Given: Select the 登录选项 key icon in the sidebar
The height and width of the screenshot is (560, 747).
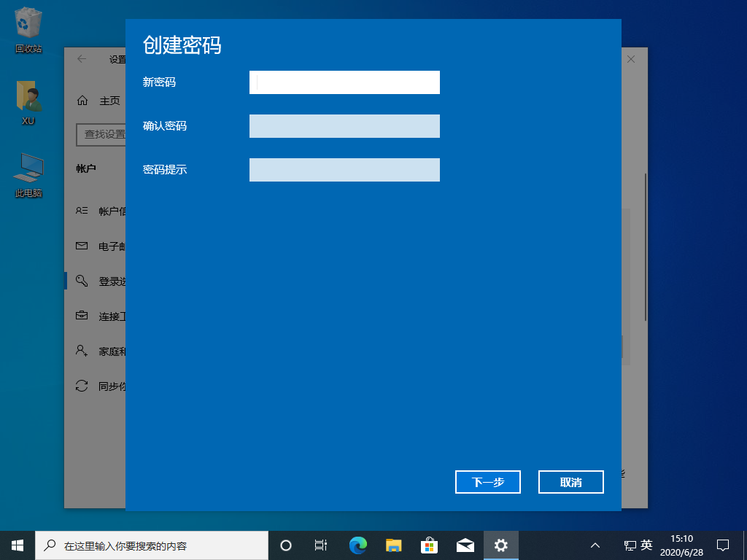Looking at the screenshot, I should tap(82, 281).
